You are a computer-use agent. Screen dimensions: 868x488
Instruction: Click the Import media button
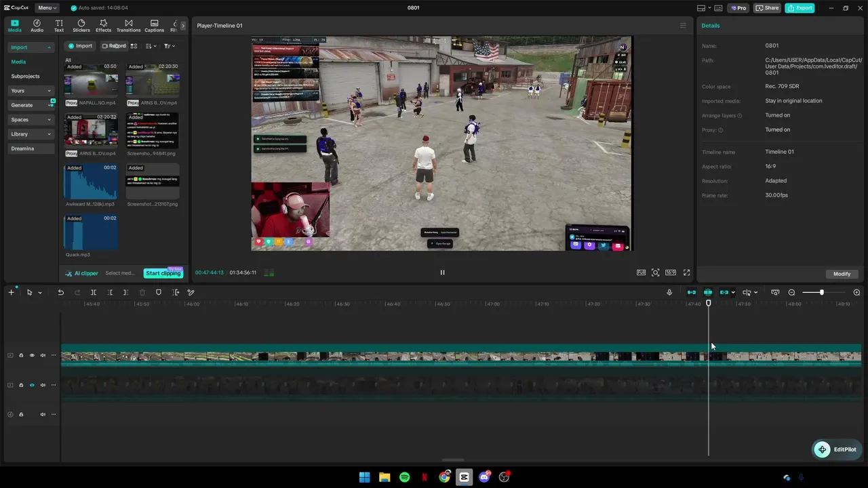point(80,46)
